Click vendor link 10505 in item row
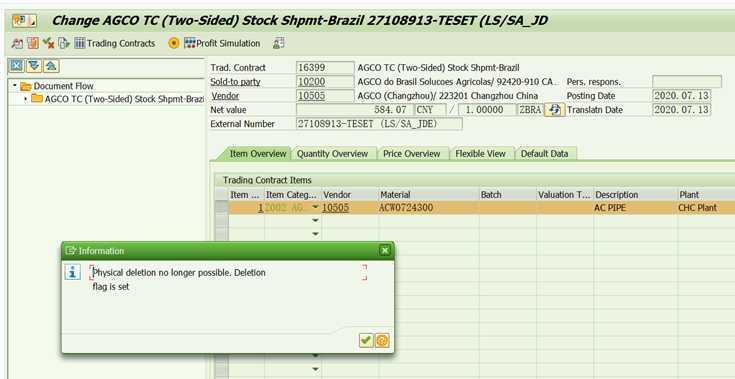Viewport: 735px width, 379px height. [x=336, y=208]
